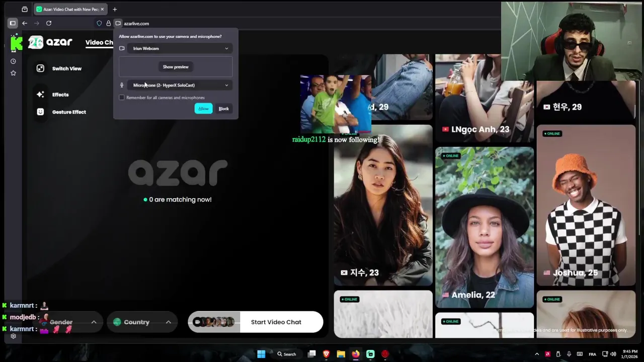Open File Explorer from the taskbar

point(341,354)
